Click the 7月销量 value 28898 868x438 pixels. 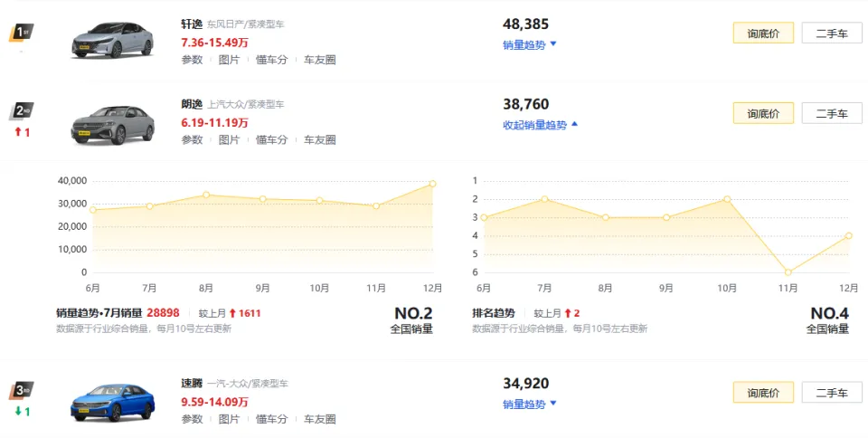164,313
